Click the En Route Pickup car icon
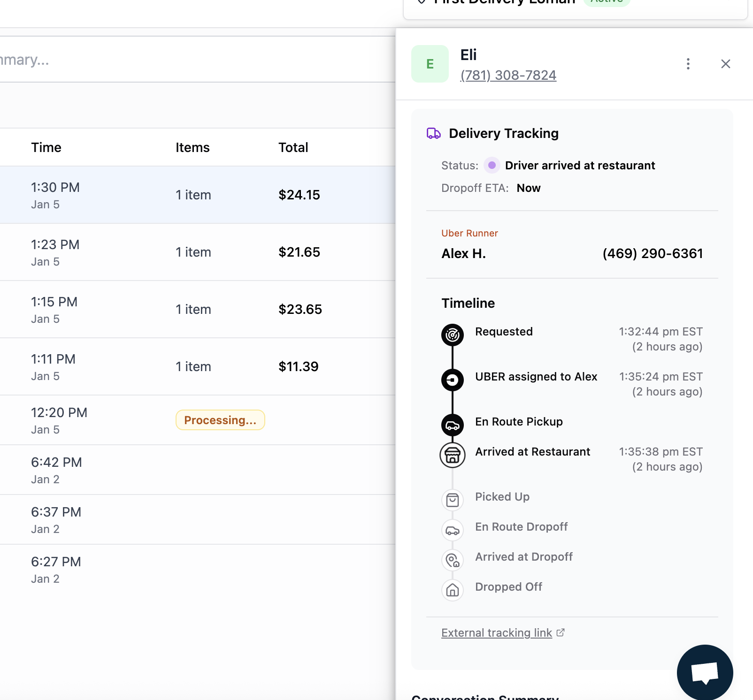This screenshot has width=753, height=700. (x=452, y=425)
